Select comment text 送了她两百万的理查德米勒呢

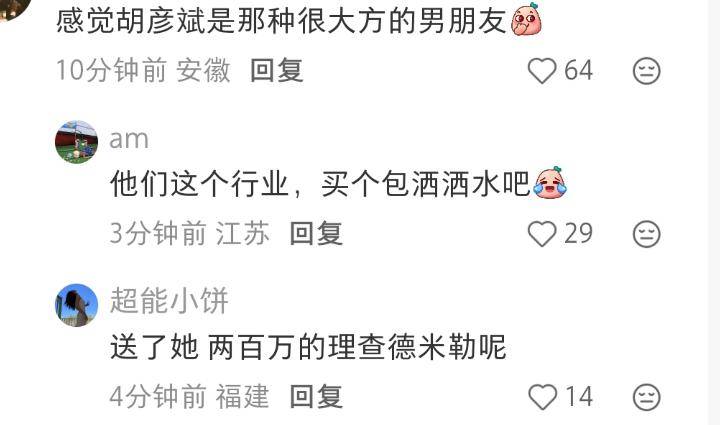(308, 347)
